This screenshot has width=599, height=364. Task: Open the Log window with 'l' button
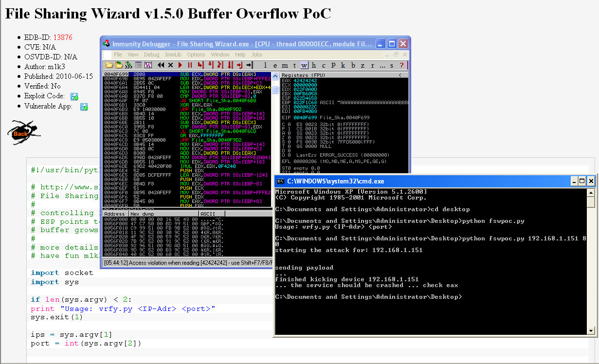click(x=265, y=65)
